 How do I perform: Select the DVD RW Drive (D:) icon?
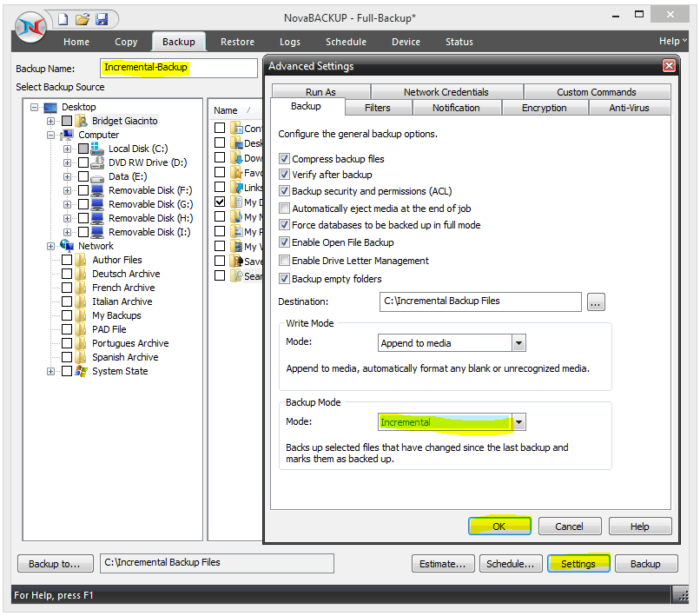(x=97, y=162)
